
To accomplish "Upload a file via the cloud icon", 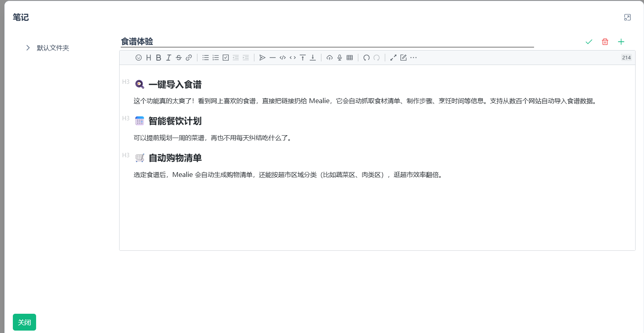I will (x=329, y=58).
